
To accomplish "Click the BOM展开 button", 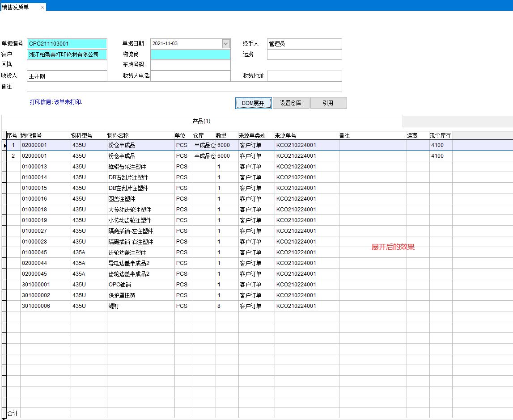I will (253, 103).
